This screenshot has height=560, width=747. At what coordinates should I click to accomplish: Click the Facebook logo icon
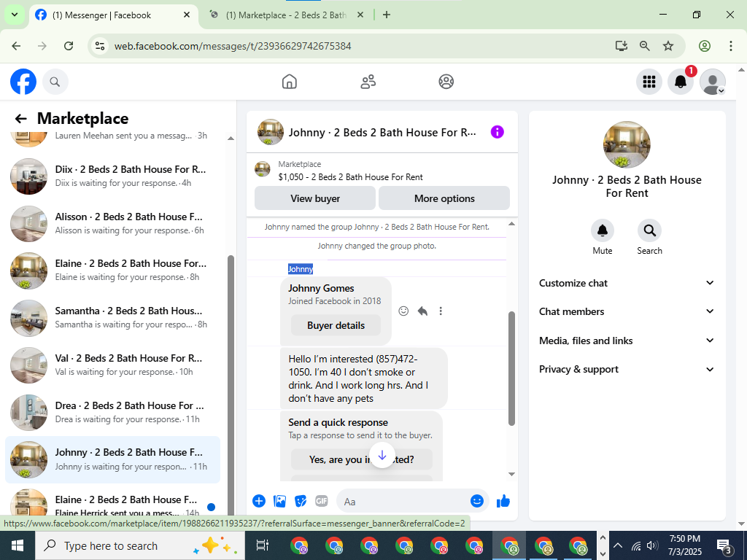(x=23, y=82)
